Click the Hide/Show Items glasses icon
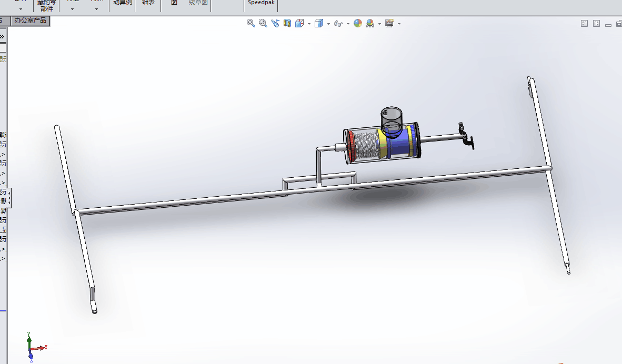The image size is (622, 364). (338, 24)
